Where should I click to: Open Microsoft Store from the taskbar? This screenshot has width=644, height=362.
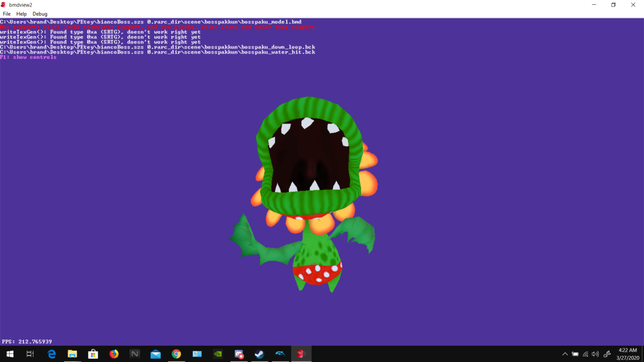point(93,354)
